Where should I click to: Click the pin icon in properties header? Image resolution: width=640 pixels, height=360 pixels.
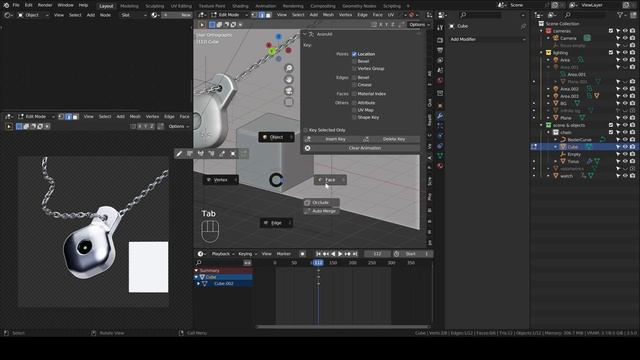(523, 26)
